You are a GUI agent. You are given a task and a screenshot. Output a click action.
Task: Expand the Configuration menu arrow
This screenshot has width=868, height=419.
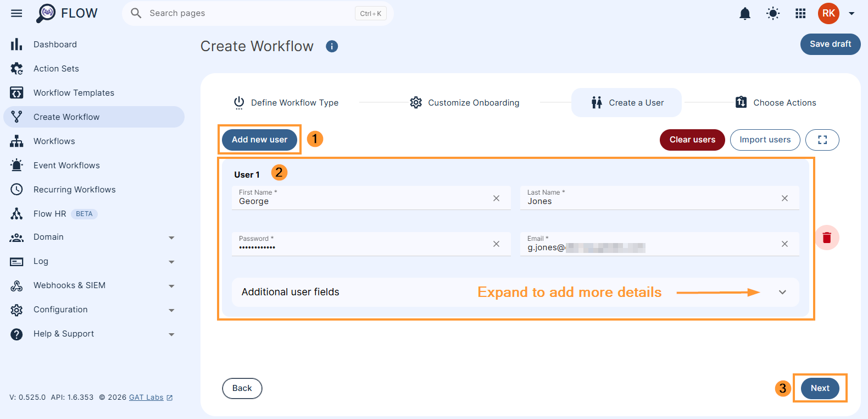(x=171, y=311)
